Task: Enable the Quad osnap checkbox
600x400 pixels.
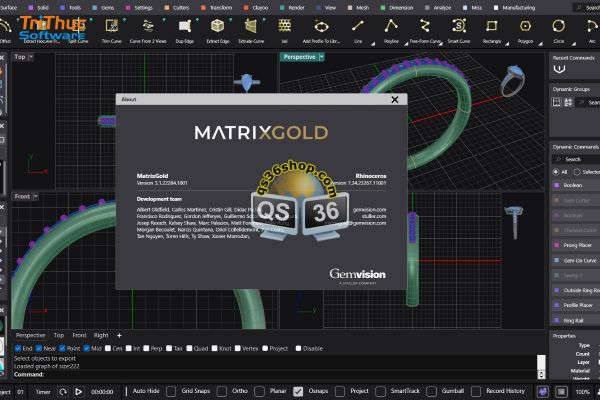Action: coord(189,348)
